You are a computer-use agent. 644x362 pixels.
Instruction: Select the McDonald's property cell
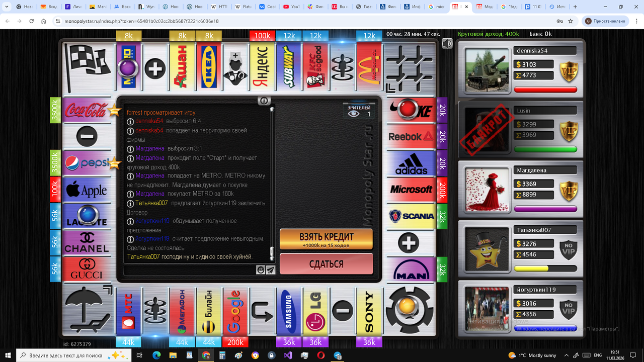tap(369, 68)
